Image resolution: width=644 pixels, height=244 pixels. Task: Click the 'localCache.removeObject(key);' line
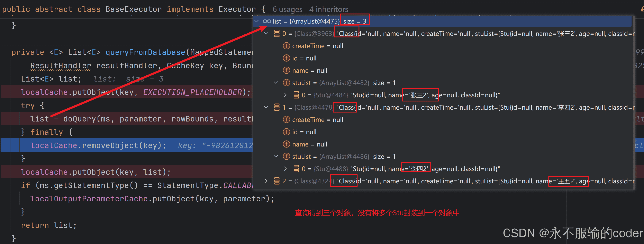98,145
